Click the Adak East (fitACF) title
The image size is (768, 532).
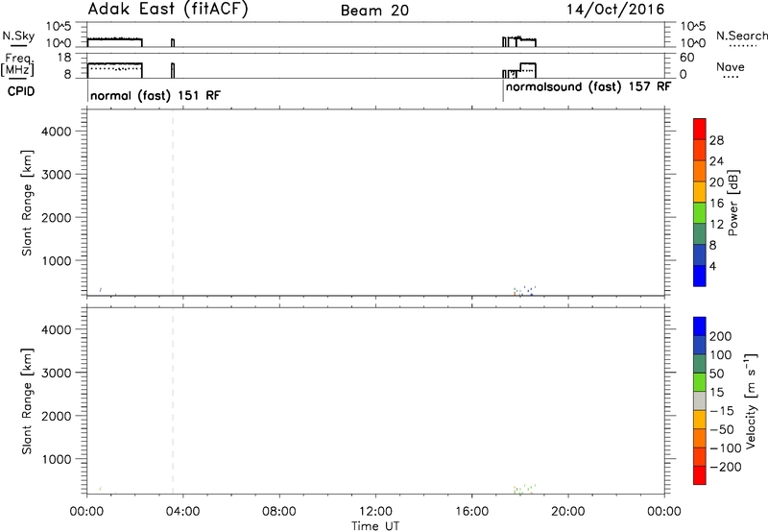[168, 10]
